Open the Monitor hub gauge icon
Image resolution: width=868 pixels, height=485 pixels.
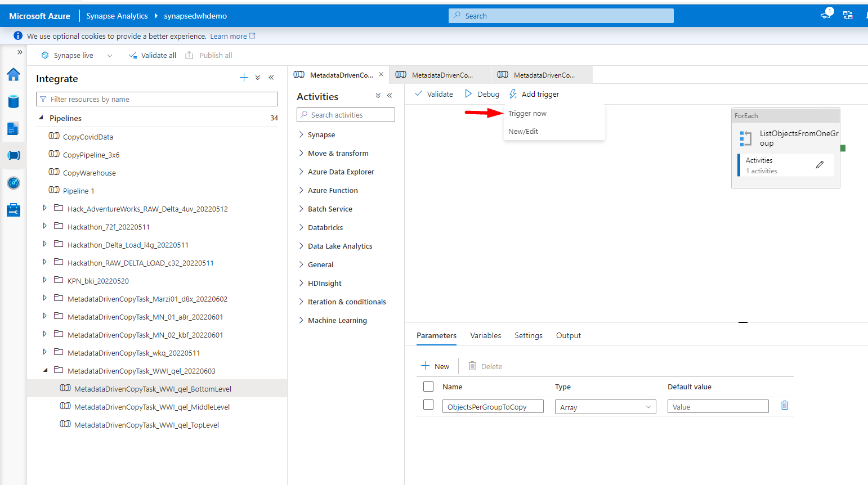coord(13,182)
